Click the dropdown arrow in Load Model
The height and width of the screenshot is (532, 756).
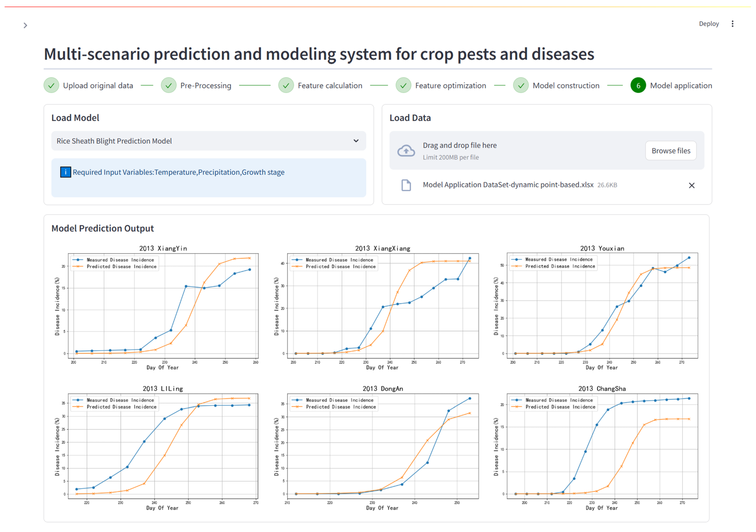pyautogui.click(x=356, y=141)
